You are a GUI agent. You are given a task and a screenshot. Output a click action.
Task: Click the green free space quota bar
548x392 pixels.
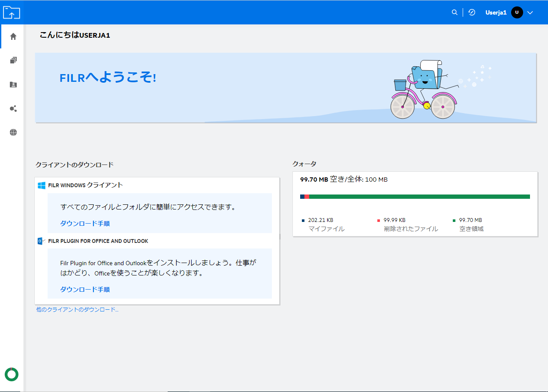(x=419, y=197)
